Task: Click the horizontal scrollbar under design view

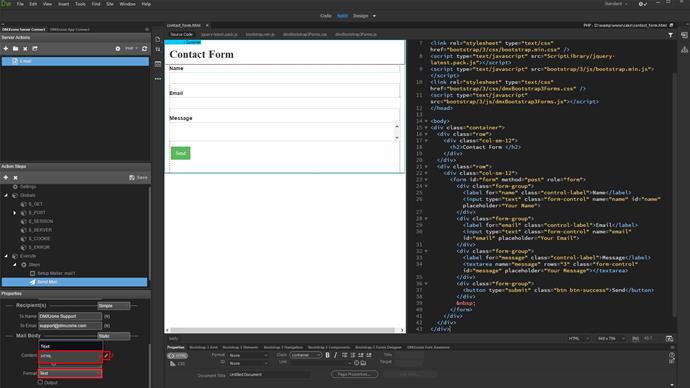Action: [x=283, y=330]
